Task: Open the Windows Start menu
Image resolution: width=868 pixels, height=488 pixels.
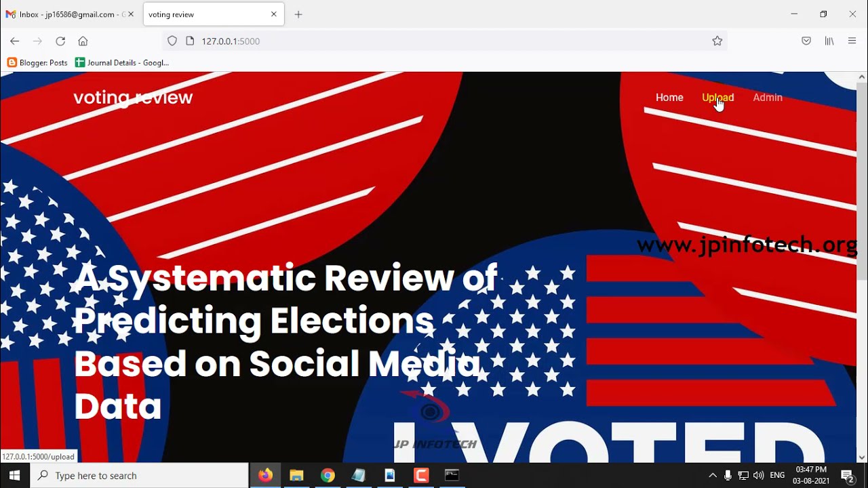Action: click(14, 476)
